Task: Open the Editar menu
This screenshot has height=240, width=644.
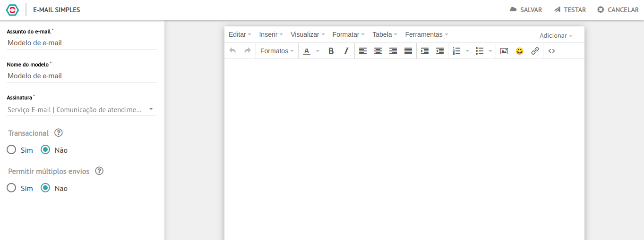Action: pos(240,34)
